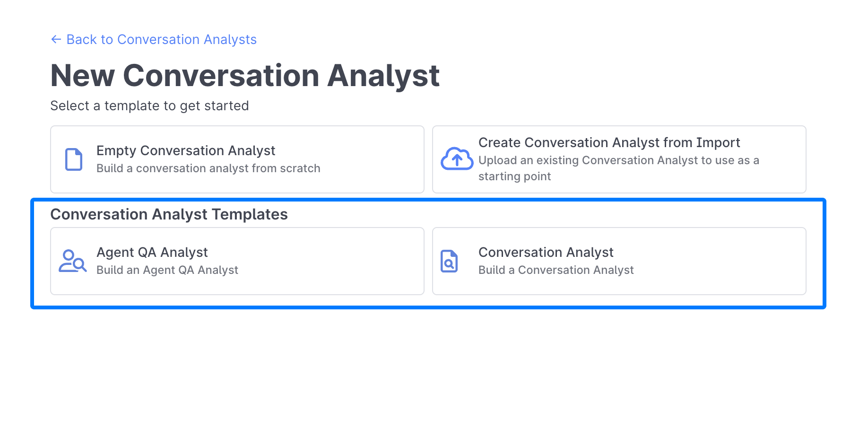This screenshot has height=421, width=868.
Task: Click the "Upload an existing Conversation Analyst" description
Action: coord(618,161)
